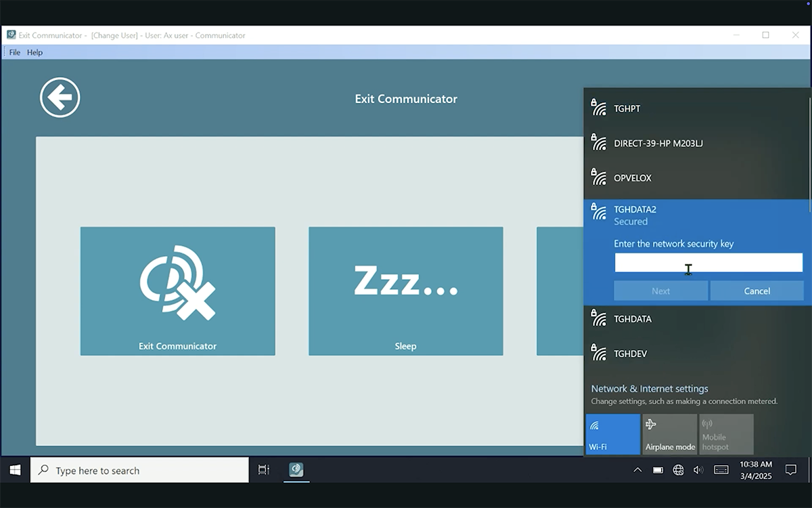Click the volume speaker tray icon
The width and height of the screenshot is (812, 508).
click(x=698, y=470)
